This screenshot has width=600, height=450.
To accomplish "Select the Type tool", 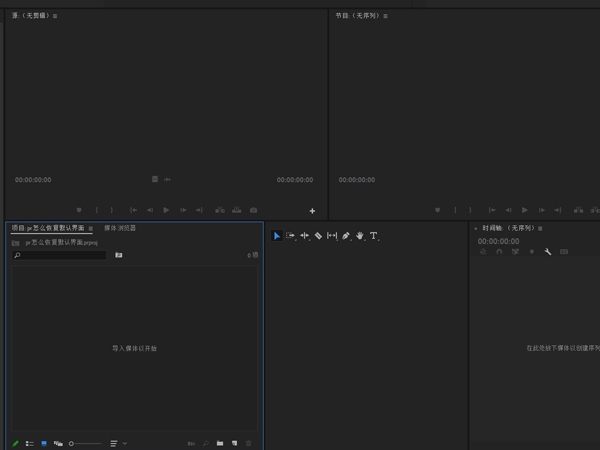I will point(373,236).
